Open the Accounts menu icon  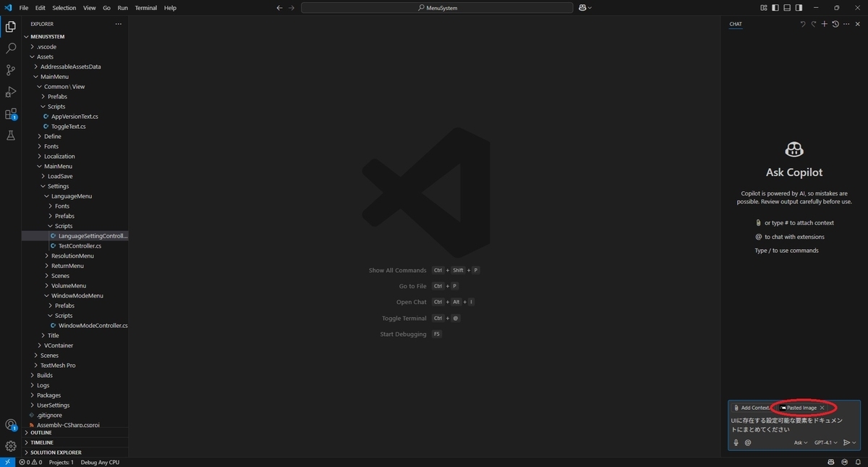click(11, 425)
